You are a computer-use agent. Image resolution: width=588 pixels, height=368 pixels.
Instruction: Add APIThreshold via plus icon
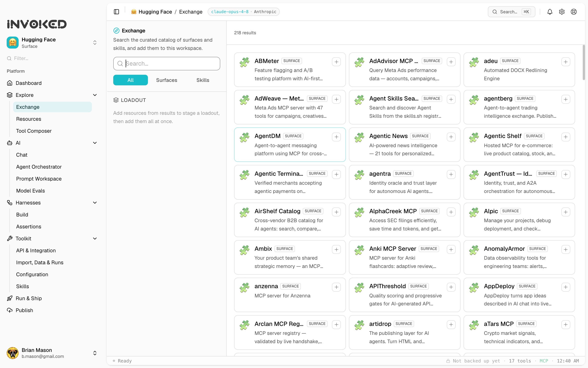click(451, 287)
